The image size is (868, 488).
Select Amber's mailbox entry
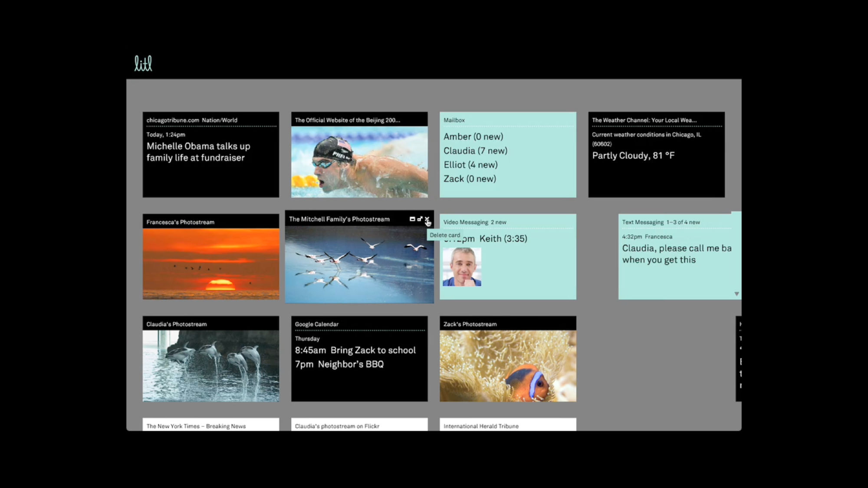pos(473,137)
